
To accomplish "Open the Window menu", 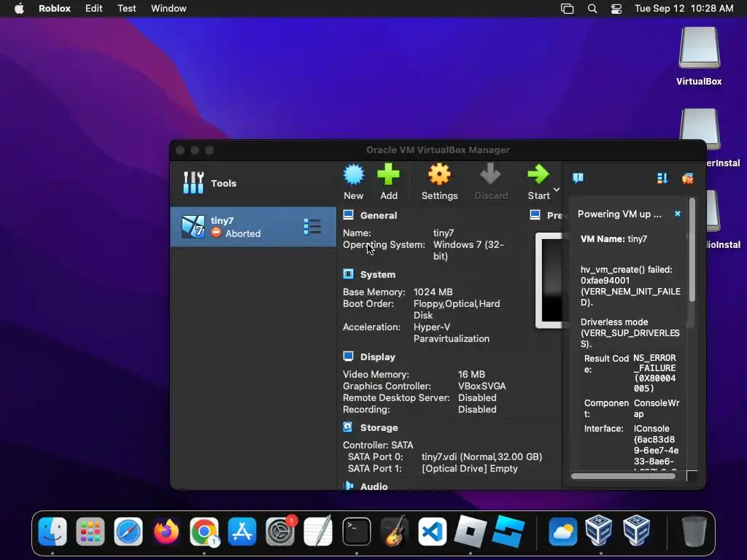I will pyautogui.click(x=169, y=9).
